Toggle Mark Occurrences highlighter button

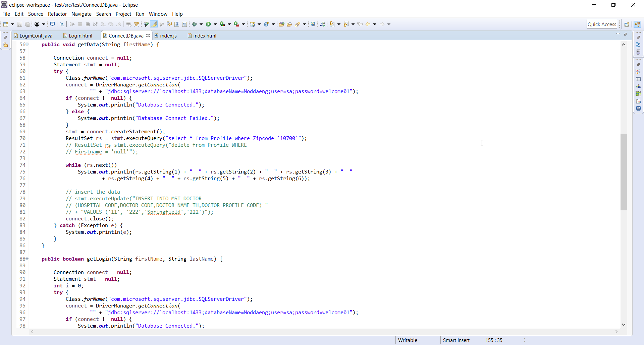pos(154,24)
